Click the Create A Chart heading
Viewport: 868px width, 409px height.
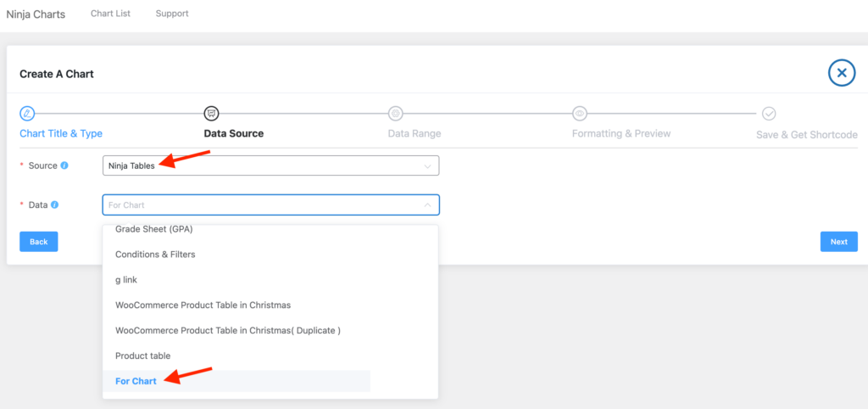click(x=57, y=74)
